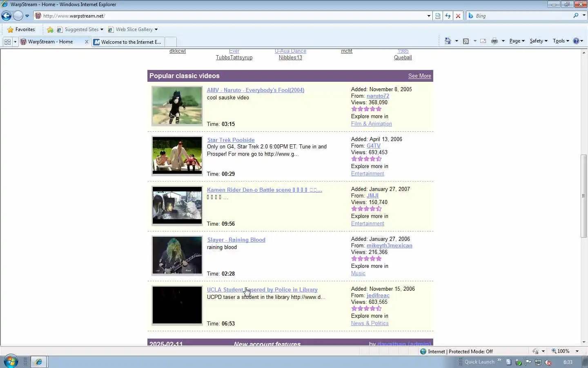Open the naruto72 user profile link
This screenshot has width=588, height=368.
(x=378, y=96)
